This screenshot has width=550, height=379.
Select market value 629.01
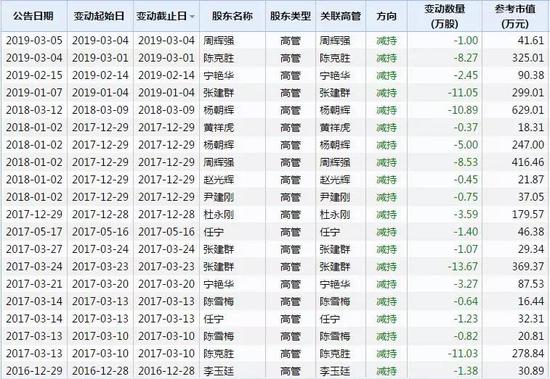coord(528,110)
